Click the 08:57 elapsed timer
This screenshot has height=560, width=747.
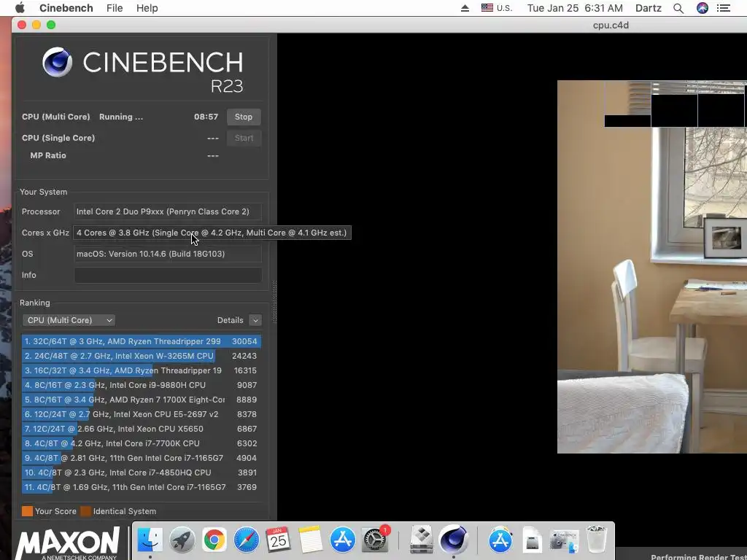click(206, 117)
